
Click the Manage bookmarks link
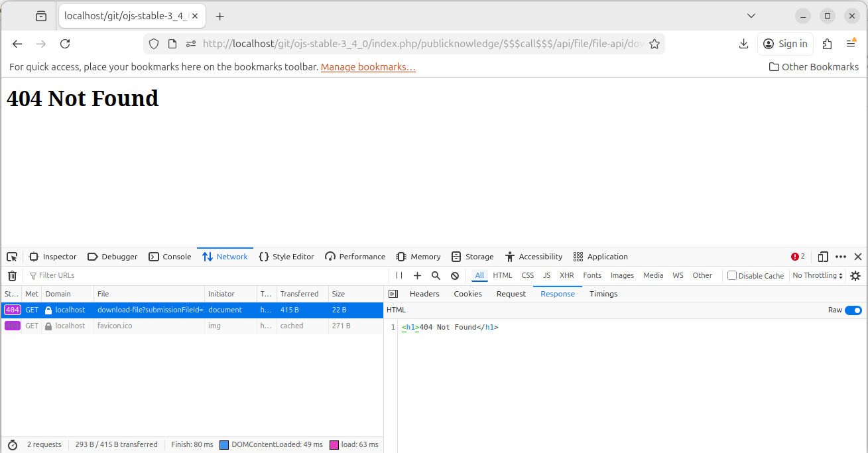tap(368, 67)
